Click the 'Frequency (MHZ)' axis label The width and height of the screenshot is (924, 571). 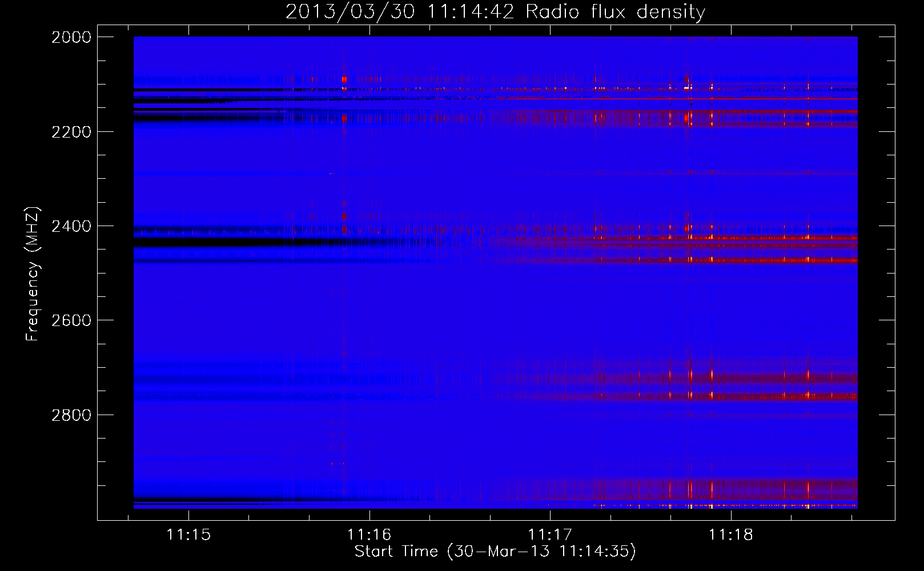pyautogui.click(x=33, y=274)
